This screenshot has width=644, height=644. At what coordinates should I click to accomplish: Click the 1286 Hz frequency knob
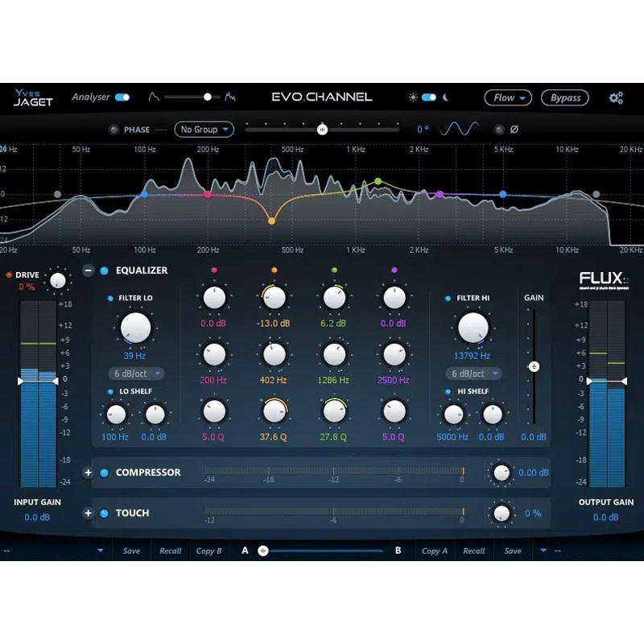tap(334, 354)
